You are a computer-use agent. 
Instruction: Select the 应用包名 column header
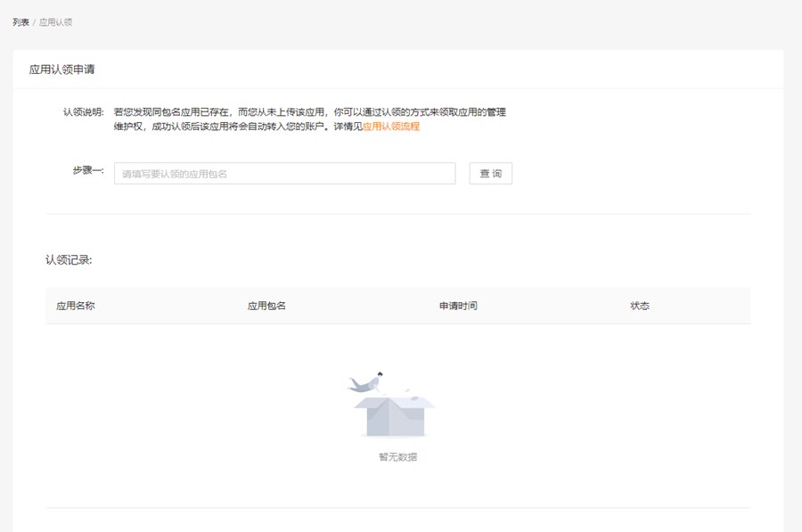coord(266,306)
